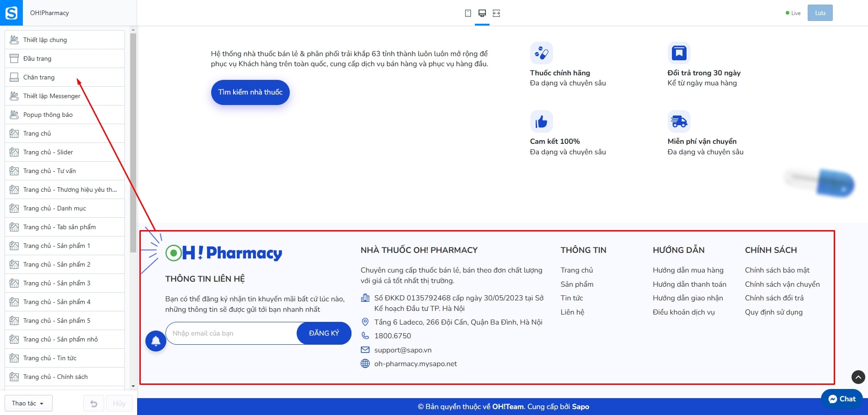This screenshot has height=415, width=868.
Task: Open Thiết lập Messenger section
Action: 64,96
